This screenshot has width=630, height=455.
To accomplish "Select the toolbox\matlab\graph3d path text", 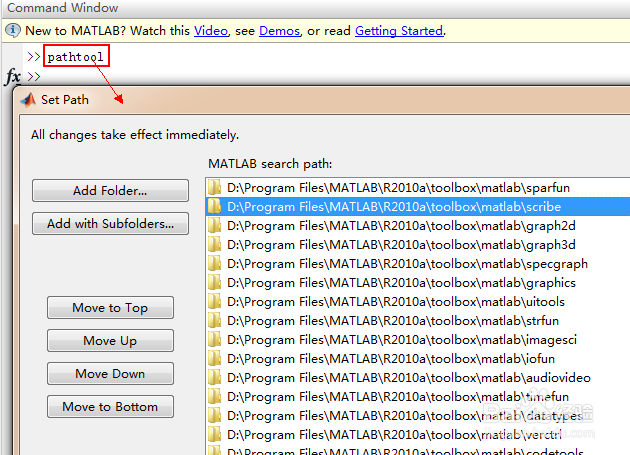I will pyautogui.click(x=401, y=244).
